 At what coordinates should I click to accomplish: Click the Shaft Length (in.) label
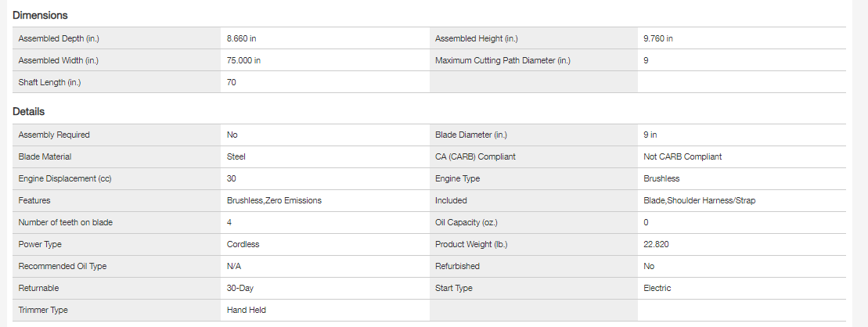52,82
